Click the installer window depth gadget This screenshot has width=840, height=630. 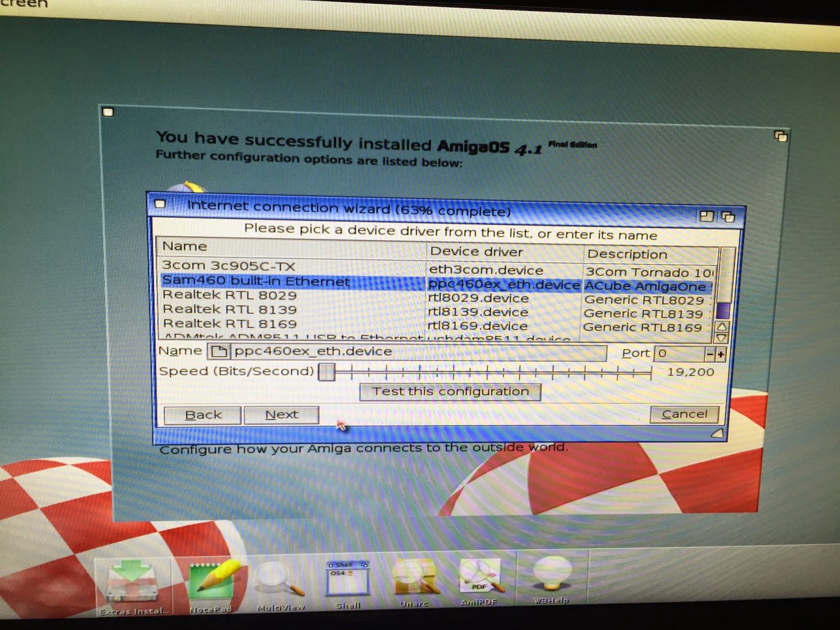coord(781,136)
